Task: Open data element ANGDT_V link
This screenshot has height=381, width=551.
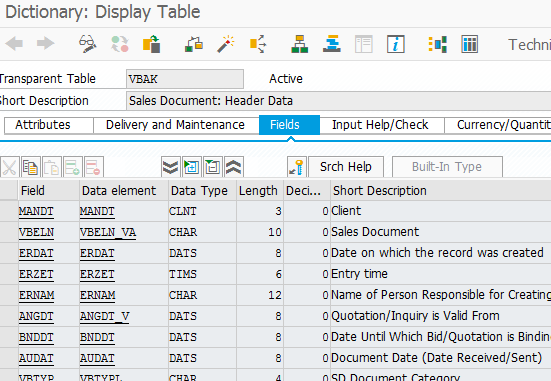Action: [x=104, y=317]
